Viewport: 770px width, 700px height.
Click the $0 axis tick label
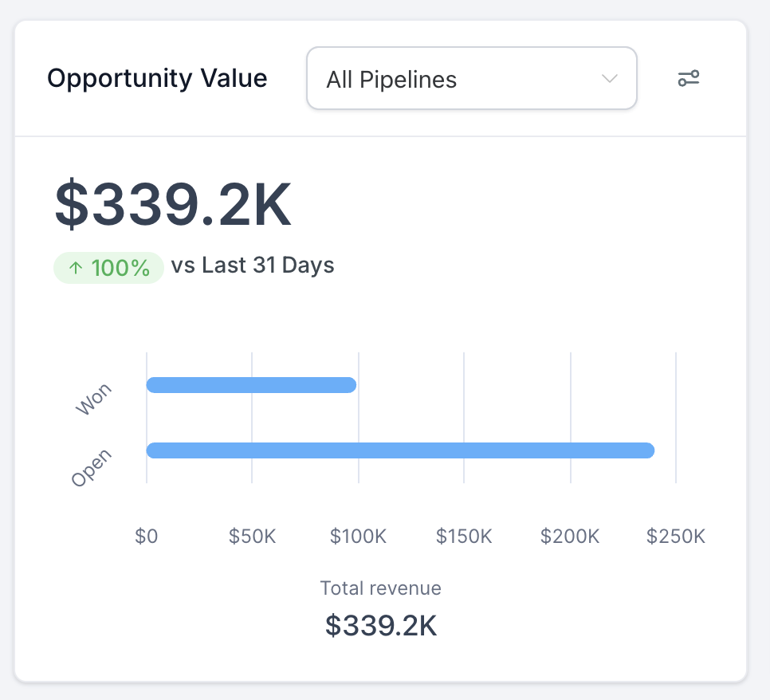[x=147, y=537]
